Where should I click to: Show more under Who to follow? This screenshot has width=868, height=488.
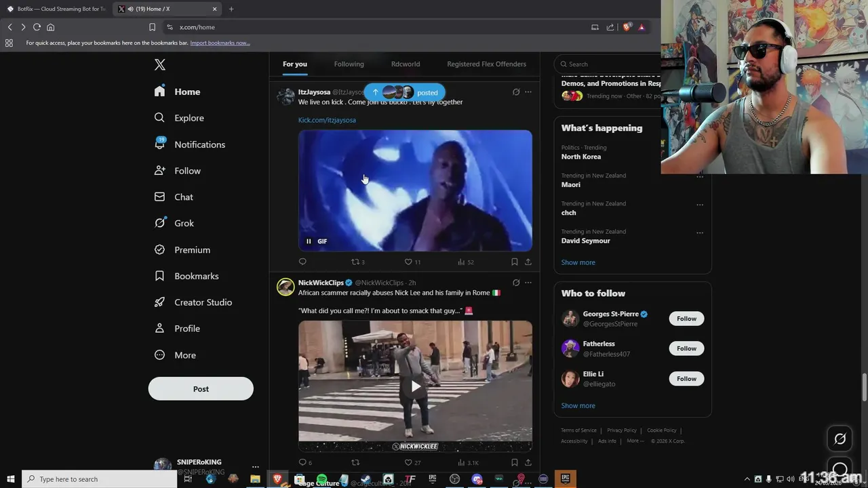coord(578,405)
